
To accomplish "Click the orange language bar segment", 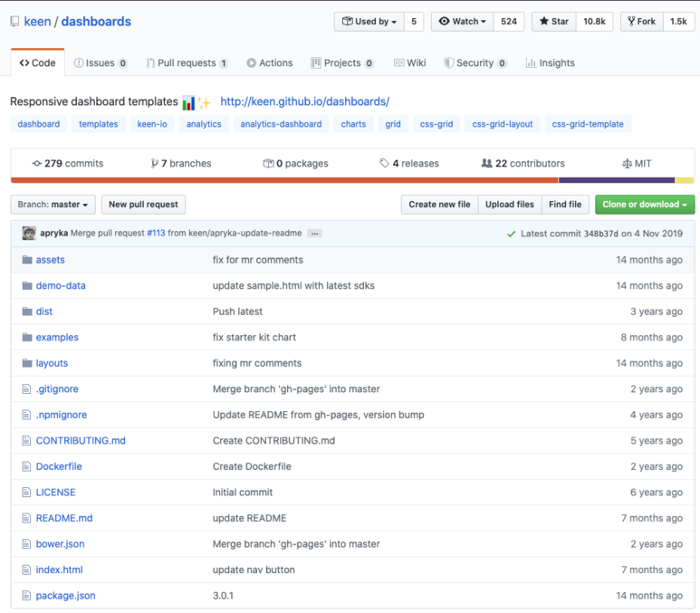I will point(285,180).
